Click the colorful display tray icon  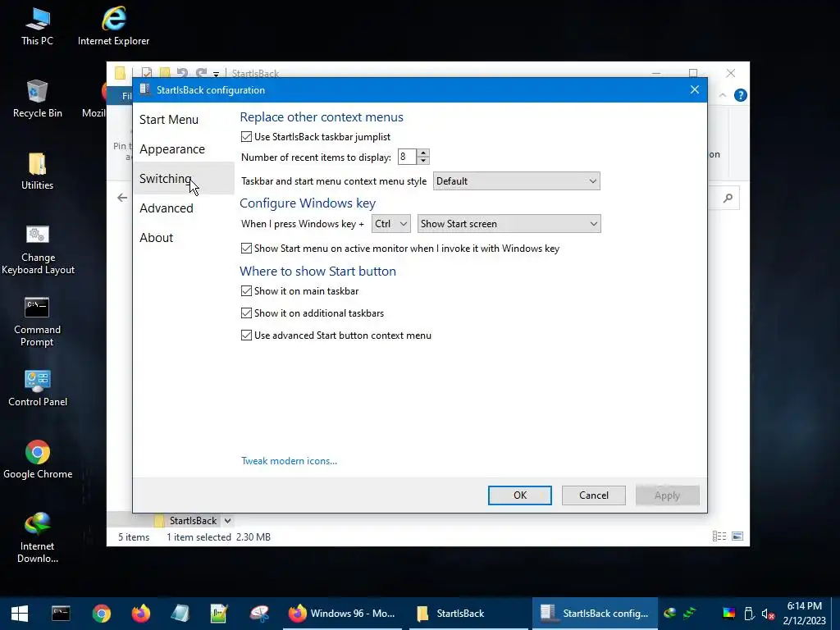(728, 614)
